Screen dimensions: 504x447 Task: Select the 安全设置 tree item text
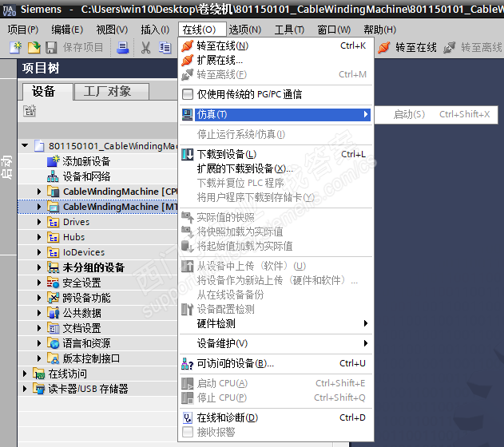pos(81,283)
